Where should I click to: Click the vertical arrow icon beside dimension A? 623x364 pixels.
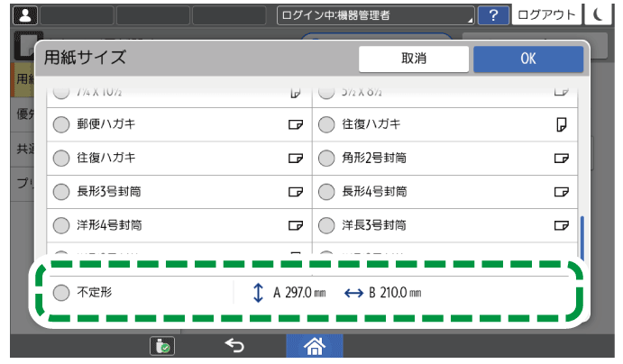tap(258, 293)
